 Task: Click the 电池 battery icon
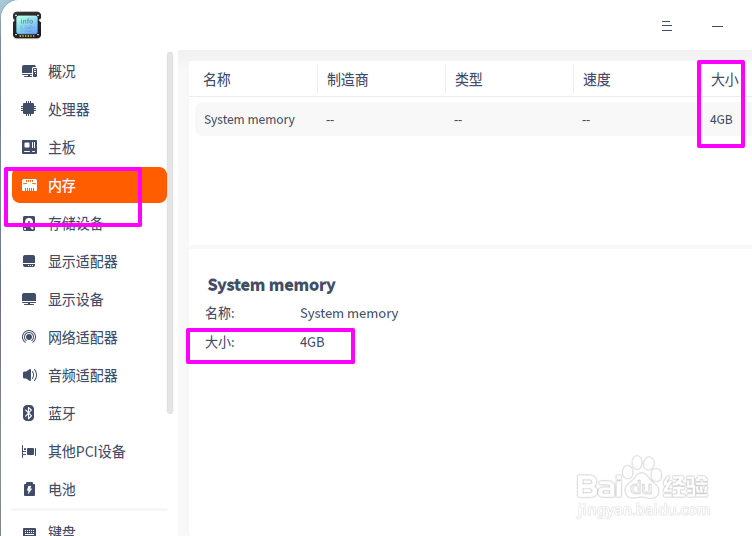29,489
